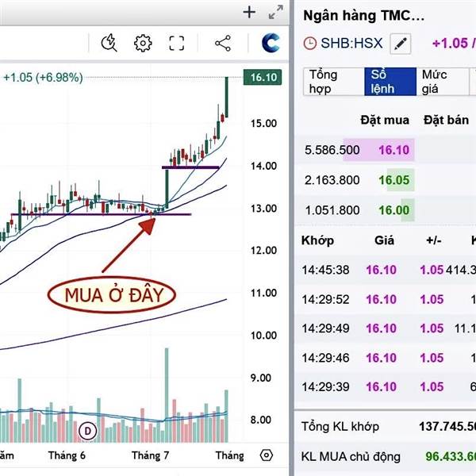Click the plus add chart icon
Screen dimensions: 476x476
click(x=249, y=13)
